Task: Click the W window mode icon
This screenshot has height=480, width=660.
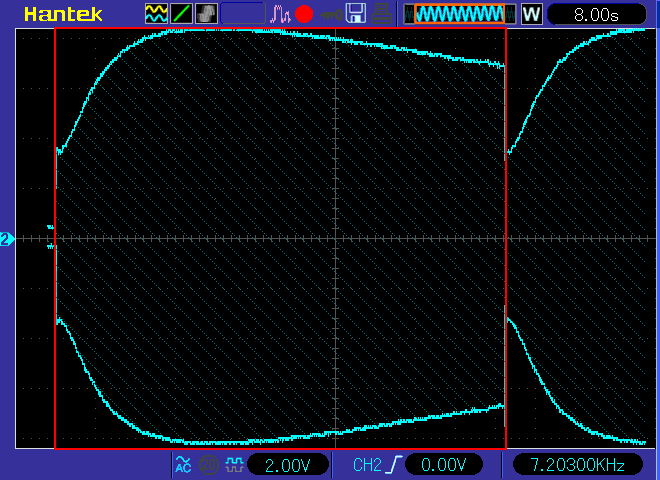Action: tap(532, 14)
